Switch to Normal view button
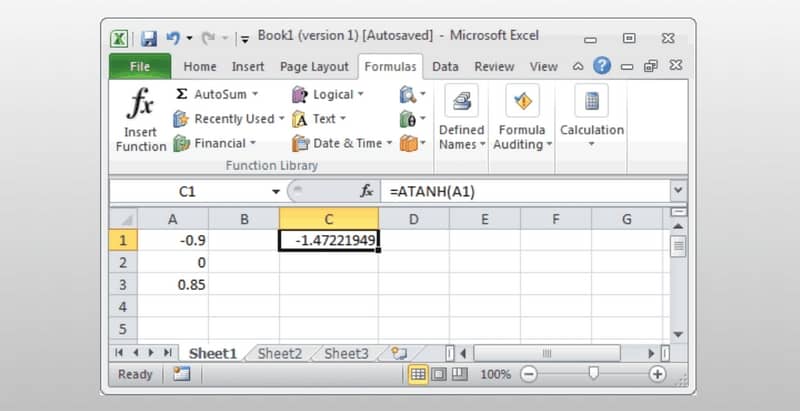 418,374
